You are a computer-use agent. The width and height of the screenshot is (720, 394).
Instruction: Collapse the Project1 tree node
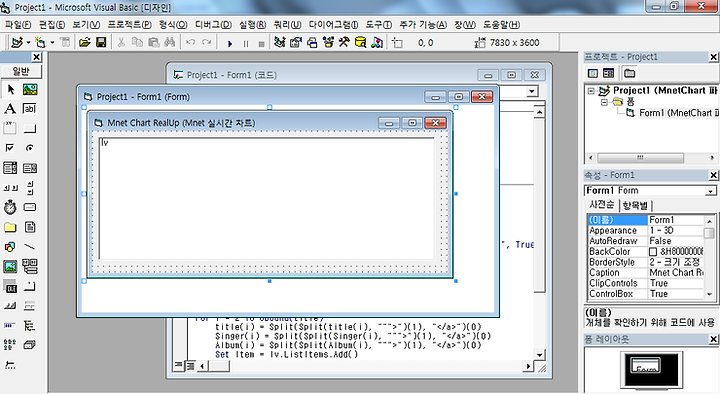(x=591, y=91)
